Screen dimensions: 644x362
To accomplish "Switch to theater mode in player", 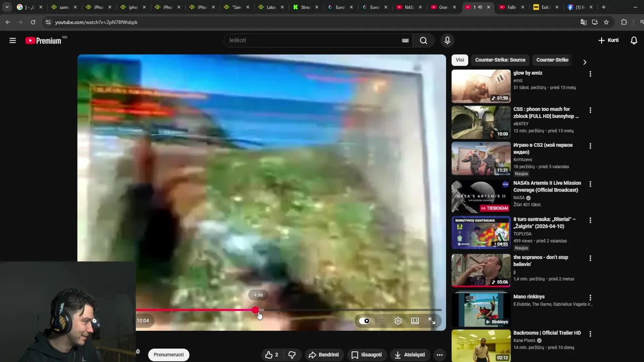I will point(415,321).
